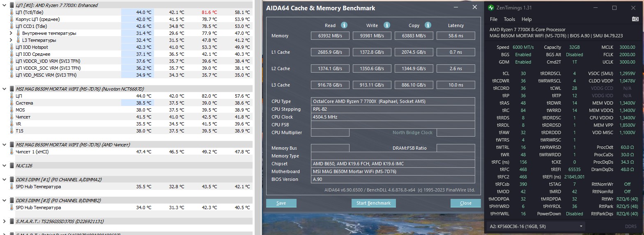Image resolution: width=644 pixels, height=235 pixels.
Task: Click thermometer icon beside Корпус ЦП (среднее)
Action: pyautogui.click(x=12, y=19)
